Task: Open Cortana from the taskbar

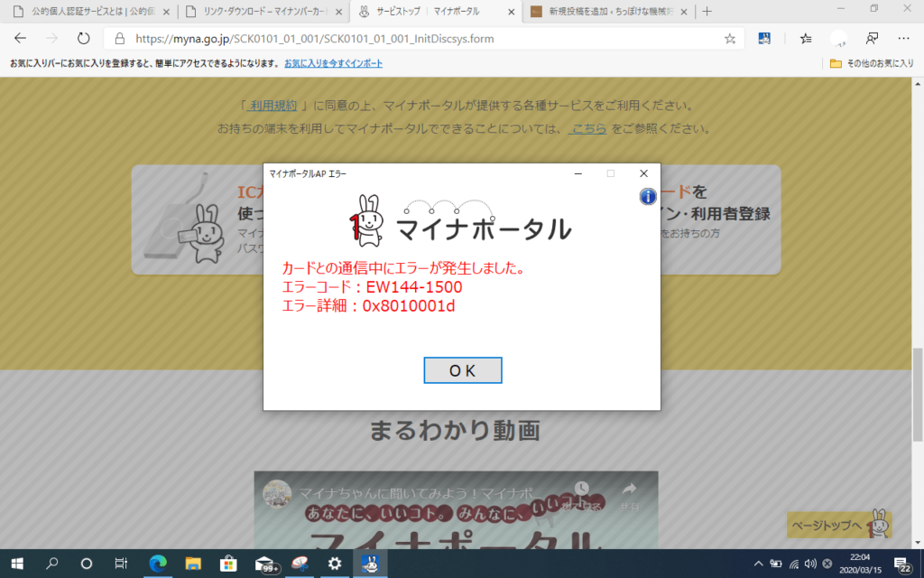Action: click(x=86, y=564)
